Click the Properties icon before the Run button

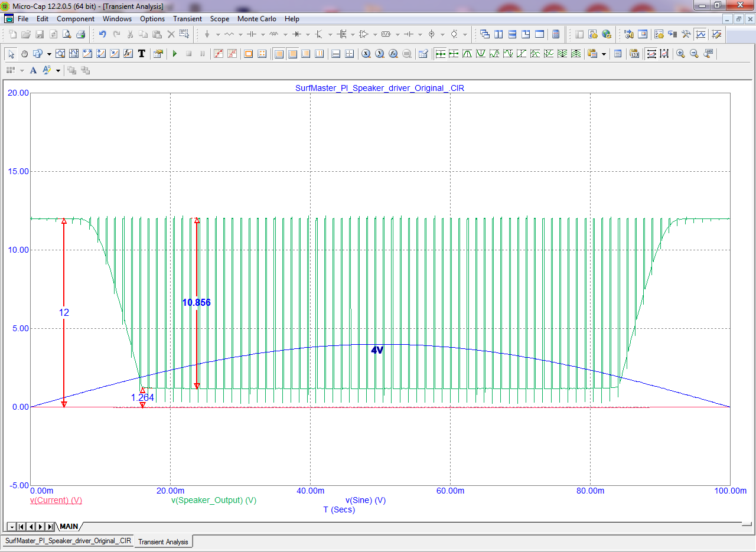point(158,54)
